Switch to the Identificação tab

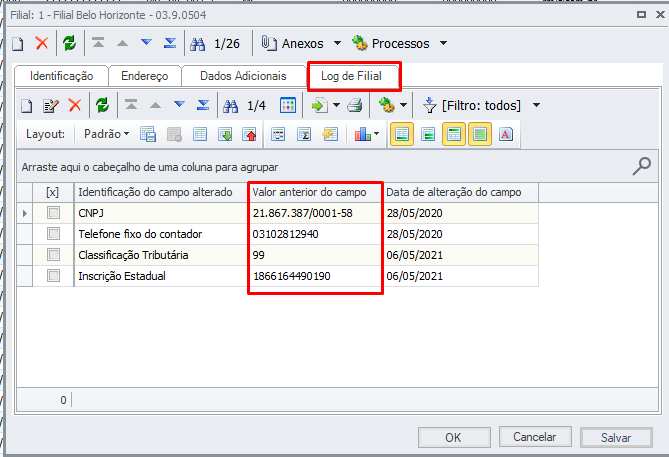(61, 76)
